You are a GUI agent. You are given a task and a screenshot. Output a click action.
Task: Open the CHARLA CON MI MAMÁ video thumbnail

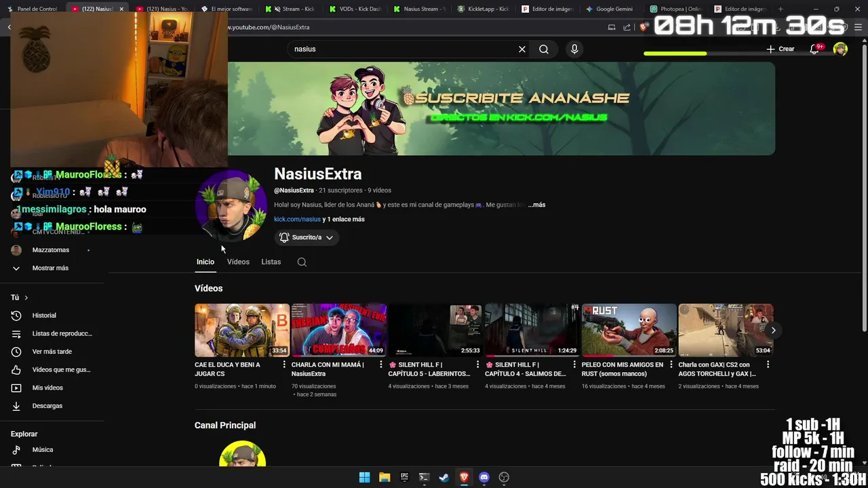pos(339,330)
